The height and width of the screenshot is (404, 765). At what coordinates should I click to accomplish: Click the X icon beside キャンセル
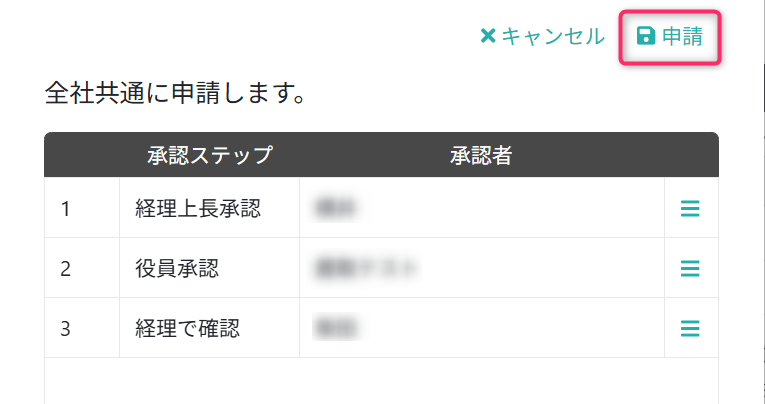pyautogui.click(x=488, y=37)
